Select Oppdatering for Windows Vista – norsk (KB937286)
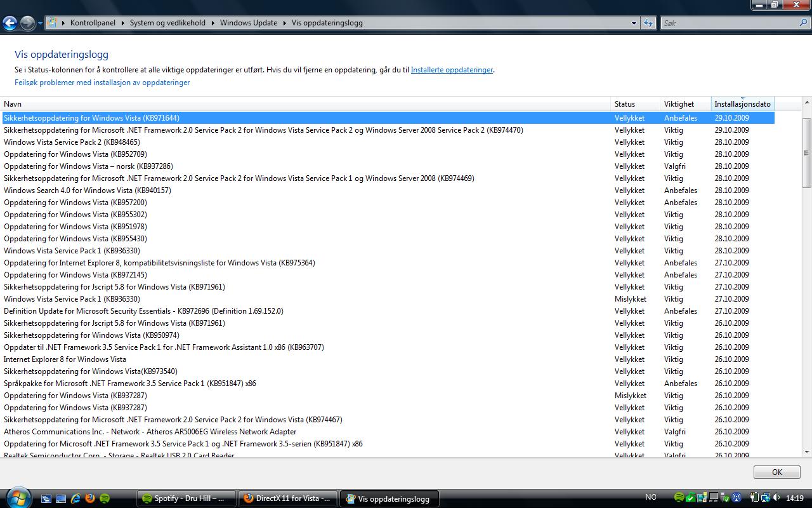This screenshot has width=812, height=508. click(388, 166)
